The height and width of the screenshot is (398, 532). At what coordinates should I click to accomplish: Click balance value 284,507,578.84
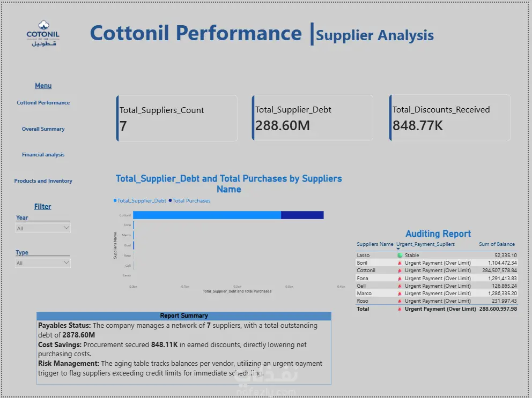tap(499, 271)
